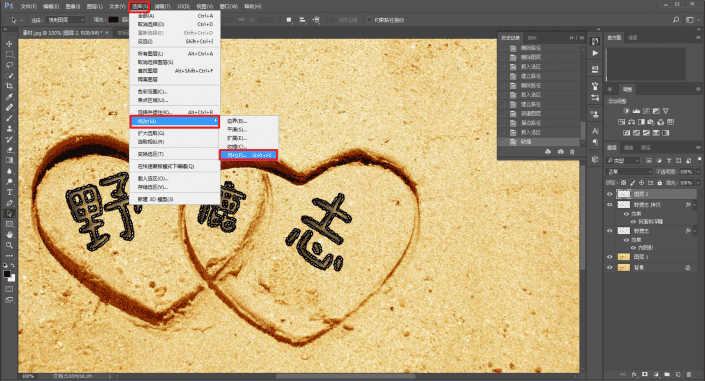Select the Horizontal Type tool
705x381 pixels.
[9, 192]
